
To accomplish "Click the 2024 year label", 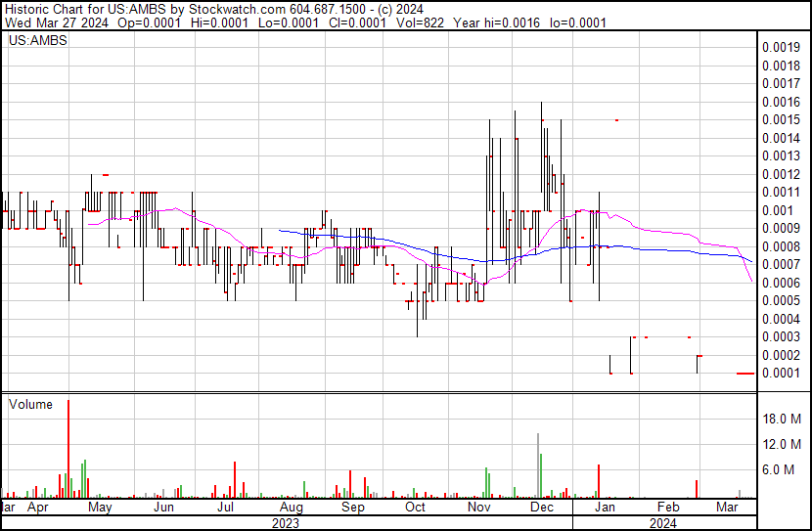I will (x=663, y=523).
